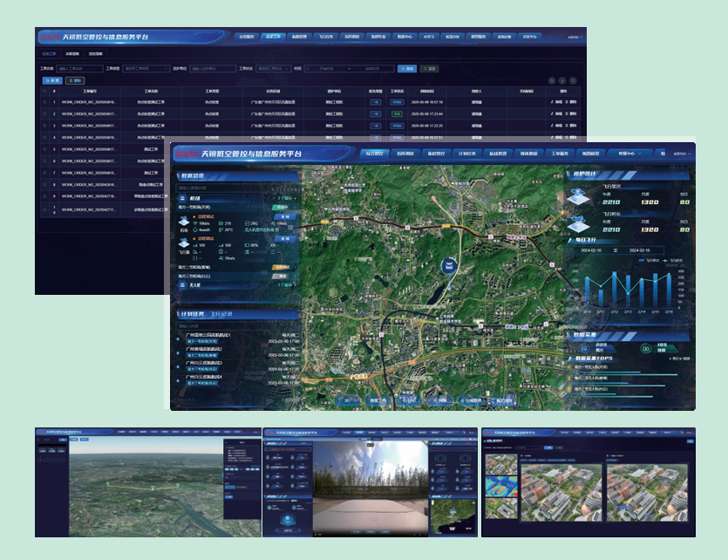Click the 无人机 section icon in left panel
Viewport: 728px width, 560px height.
(183, 284)
